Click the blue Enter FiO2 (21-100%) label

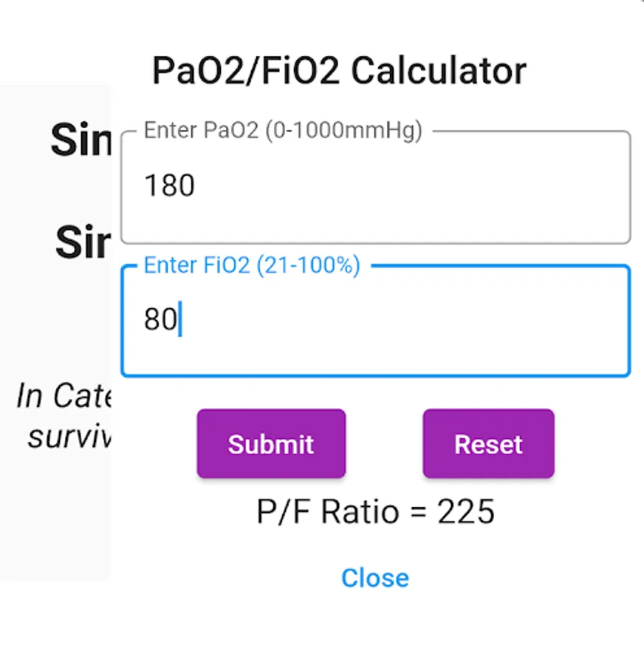click(252, 266)
